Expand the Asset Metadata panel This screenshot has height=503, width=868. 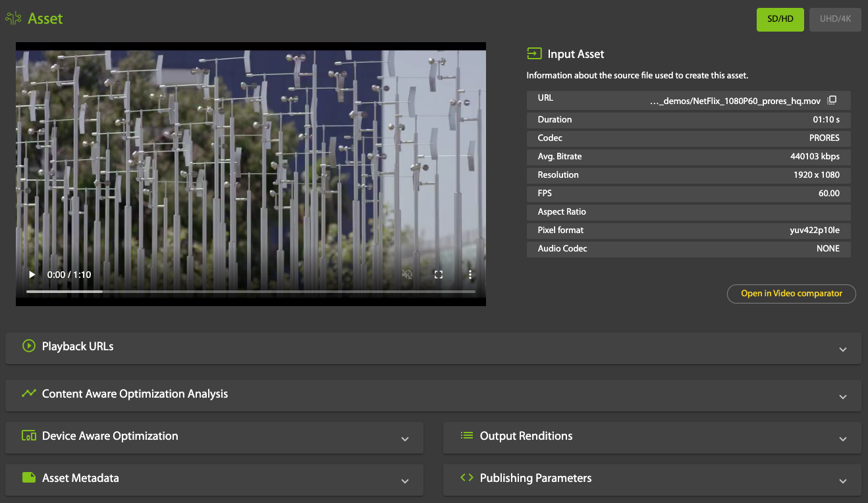(x=405, y=481)
